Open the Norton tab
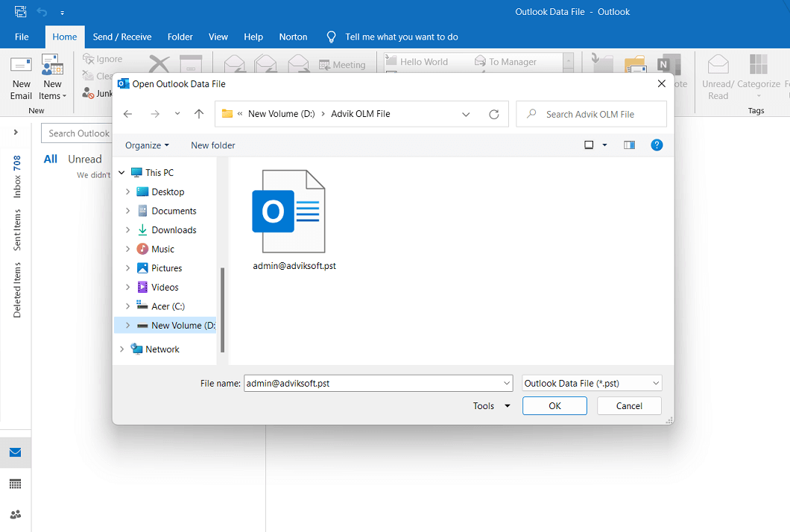This screenshot has height=532, width=790. point(293,37)
